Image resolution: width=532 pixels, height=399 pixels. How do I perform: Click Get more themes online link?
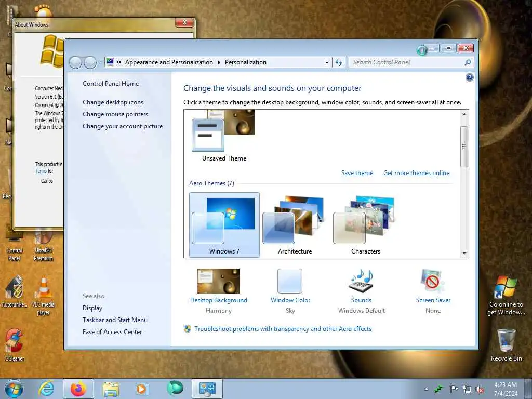pyautogui.click(x=416, y=172)
